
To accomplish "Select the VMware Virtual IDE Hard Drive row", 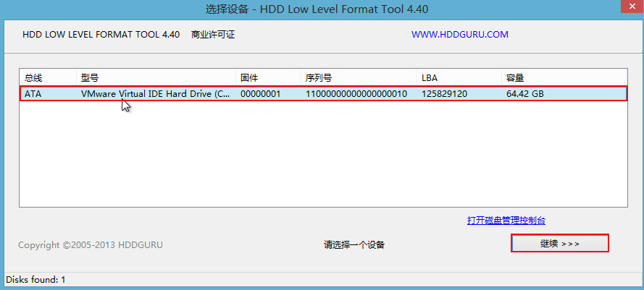I will pyautogui.click(x=323, y=93).
